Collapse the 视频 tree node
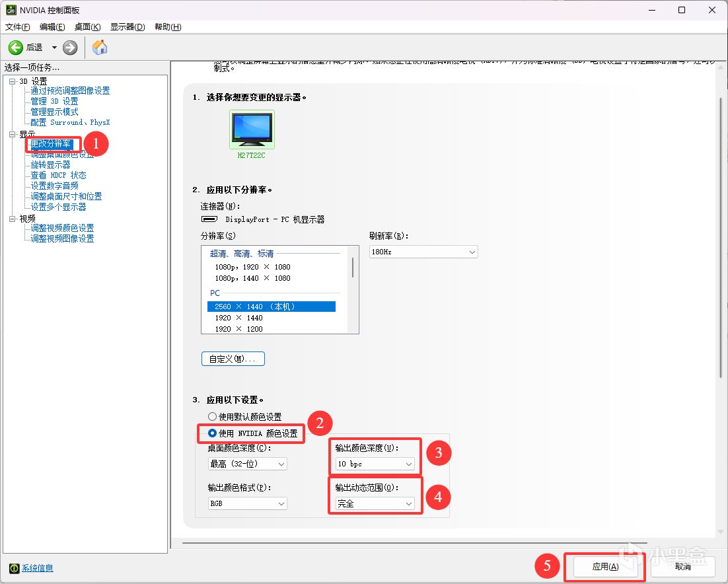The image size is (728, 584). point(12,219)
